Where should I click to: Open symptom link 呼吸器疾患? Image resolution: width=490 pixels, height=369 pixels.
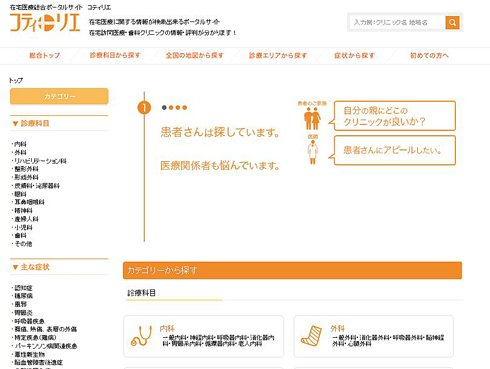[x=29, y=321]
